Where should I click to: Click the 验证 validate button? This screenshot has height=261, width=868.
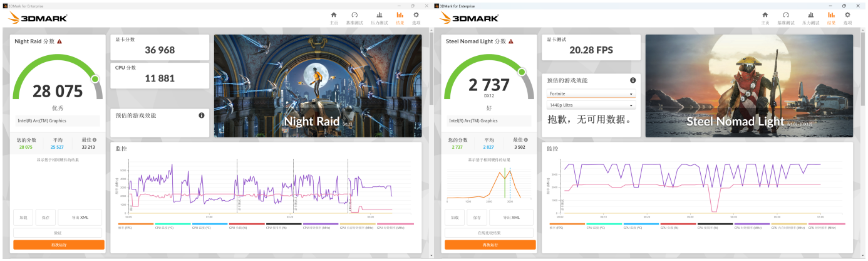pyautogui.click(x=58, y=232)
